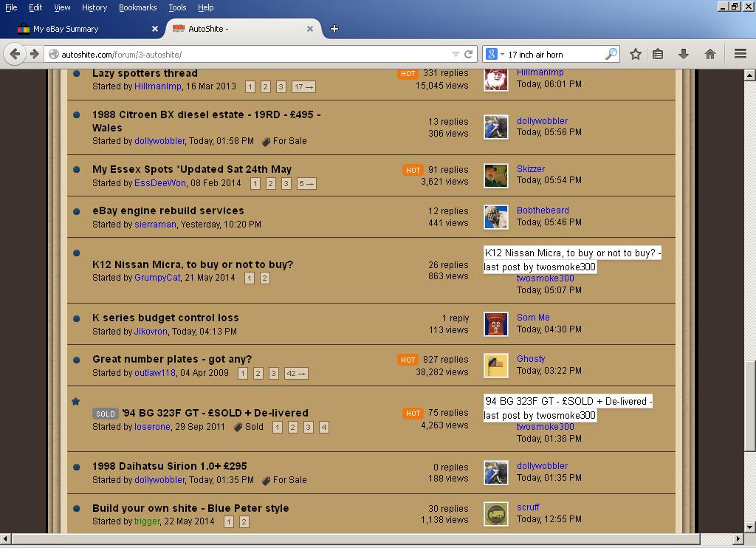This screenshot has width=756, height=548.
Task: Open the File menu
Action: coord(11,7)
